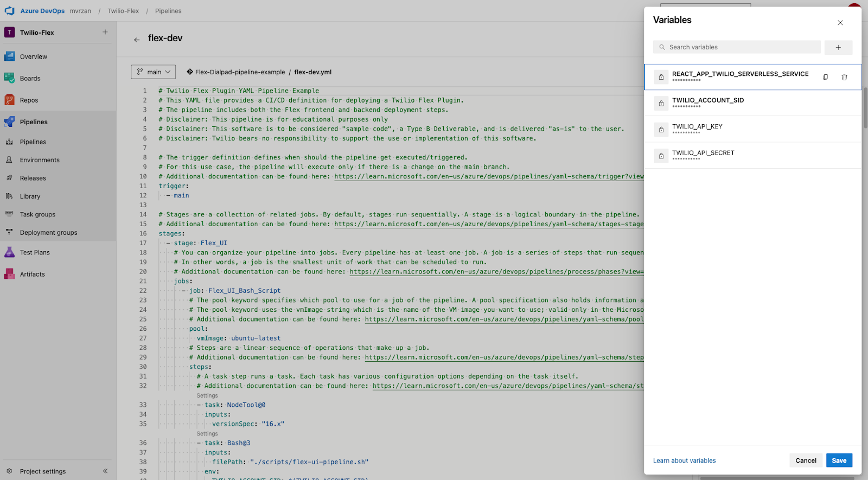Open the Artifacts sidebar icon
Screen dimensions: 868x480
(9, 274)
